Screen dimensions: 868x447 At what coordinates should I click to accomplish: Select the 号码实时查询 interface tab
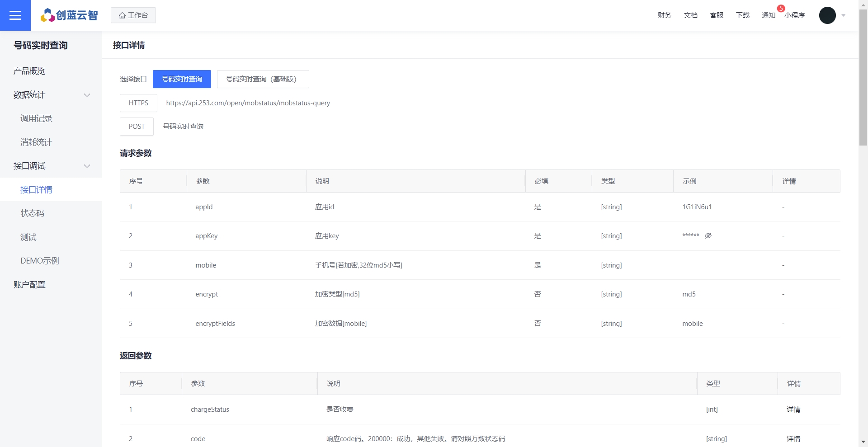(x=182, y=79)
